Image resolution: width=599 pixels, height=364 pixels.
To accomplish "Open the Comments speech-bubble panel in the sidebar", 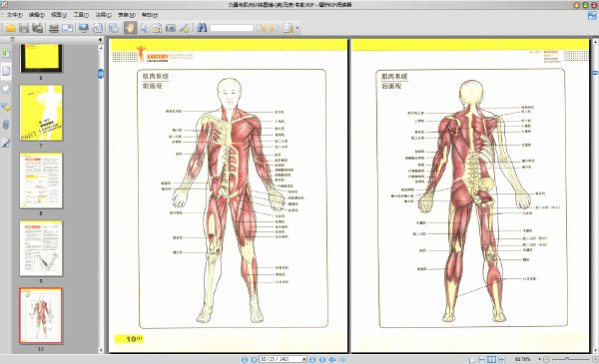I will tap(6, 107).
